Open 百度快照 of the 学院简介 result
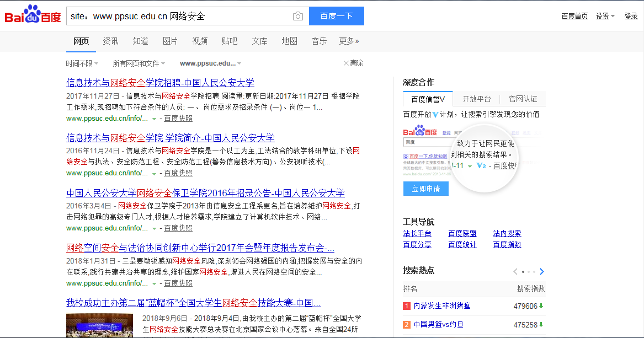The image size is (644, 338). pyautogui.click(x=178, y=174)
